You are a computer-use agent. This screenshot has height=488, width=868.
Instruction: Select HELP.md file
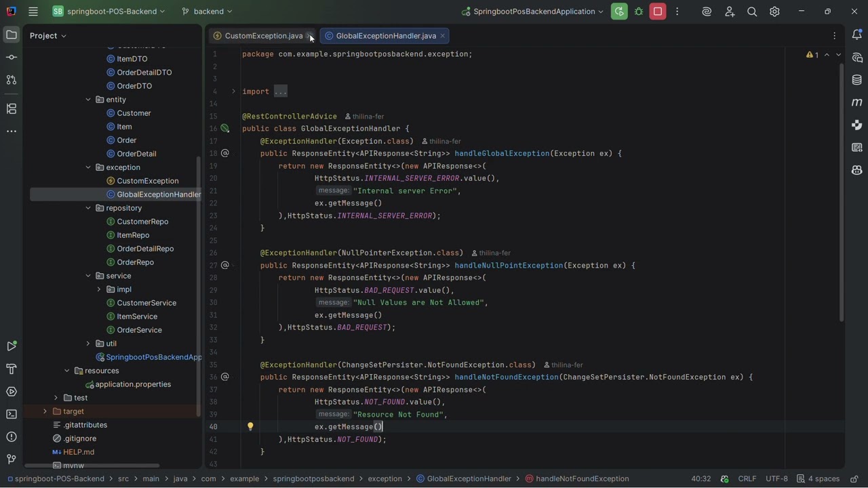79,452
